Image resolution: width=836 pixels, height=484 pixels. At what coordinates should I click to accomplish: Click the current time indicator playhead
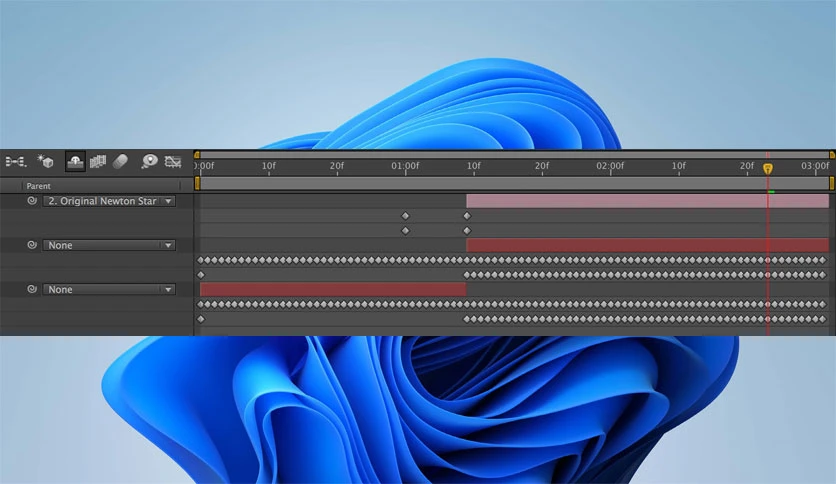point(768,169)
